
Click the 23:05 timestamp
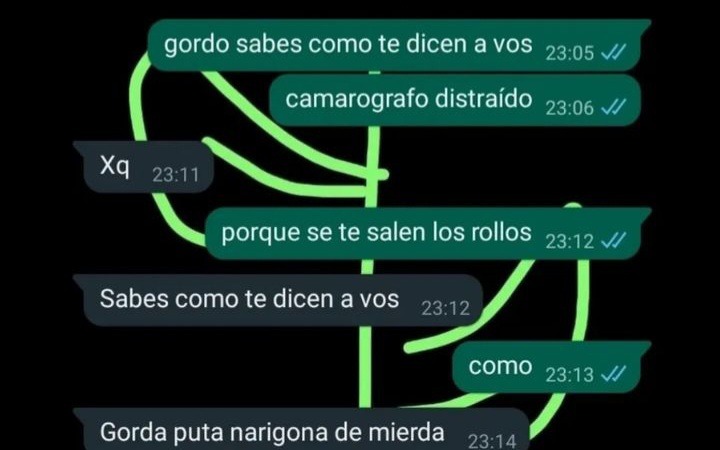coord(570,53)
